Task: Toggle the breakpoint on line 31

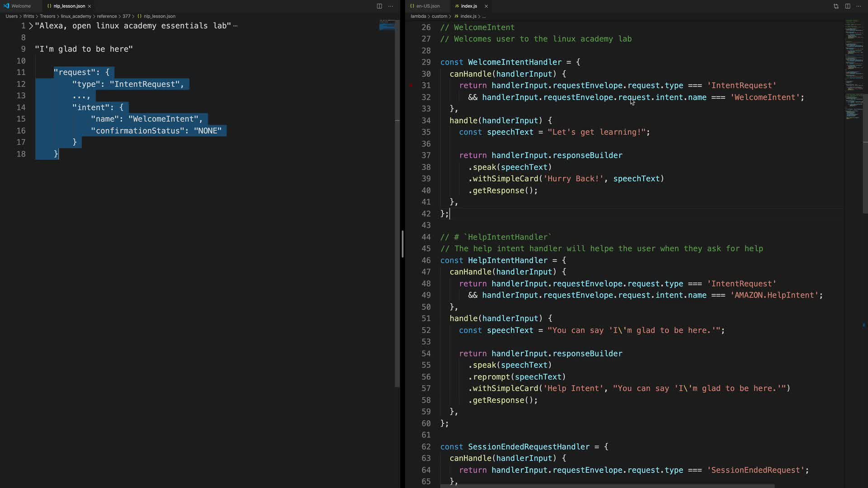Action: coord(411,85)
